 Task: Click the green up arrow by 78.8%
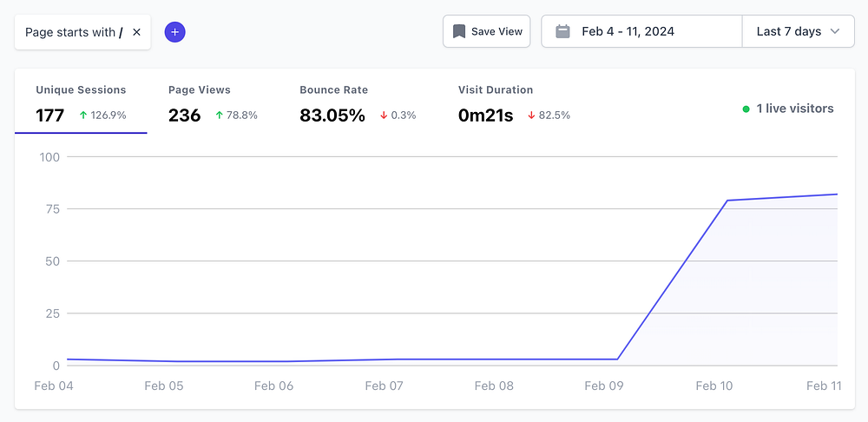tap(220, 115)
